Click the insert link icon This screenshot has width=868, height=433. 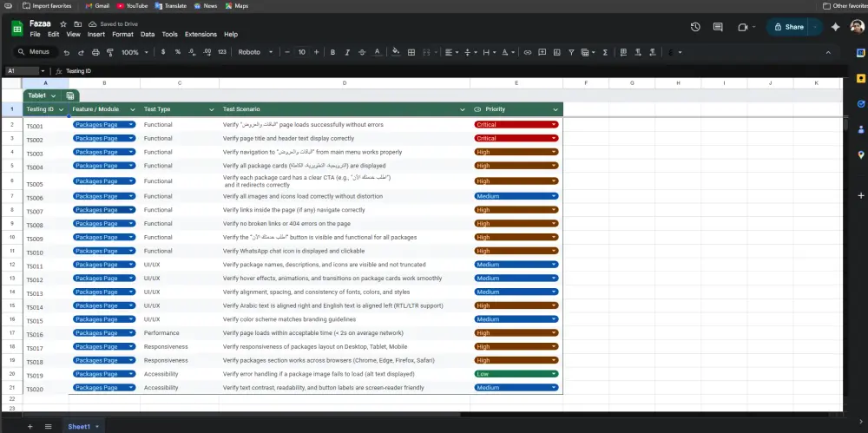(527, 52)
